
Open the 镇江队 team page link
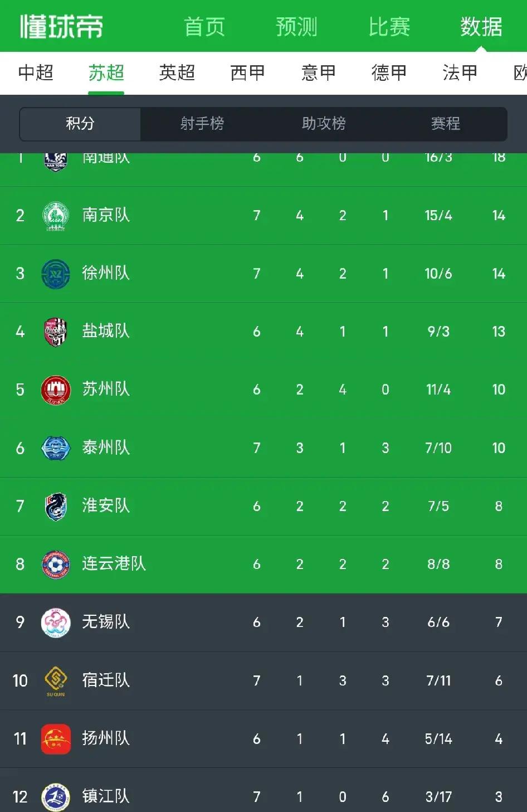tap(105, 797)
